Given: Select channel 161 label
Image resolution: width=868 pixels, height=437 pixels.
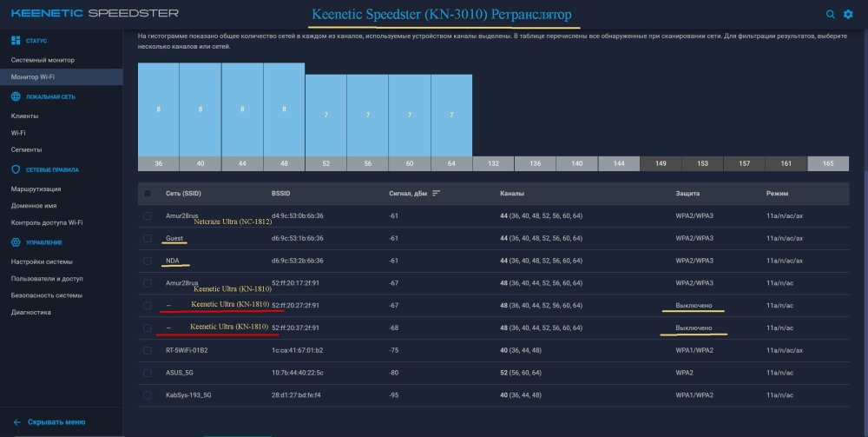Looking at the screenshot, I should [786, 163].
